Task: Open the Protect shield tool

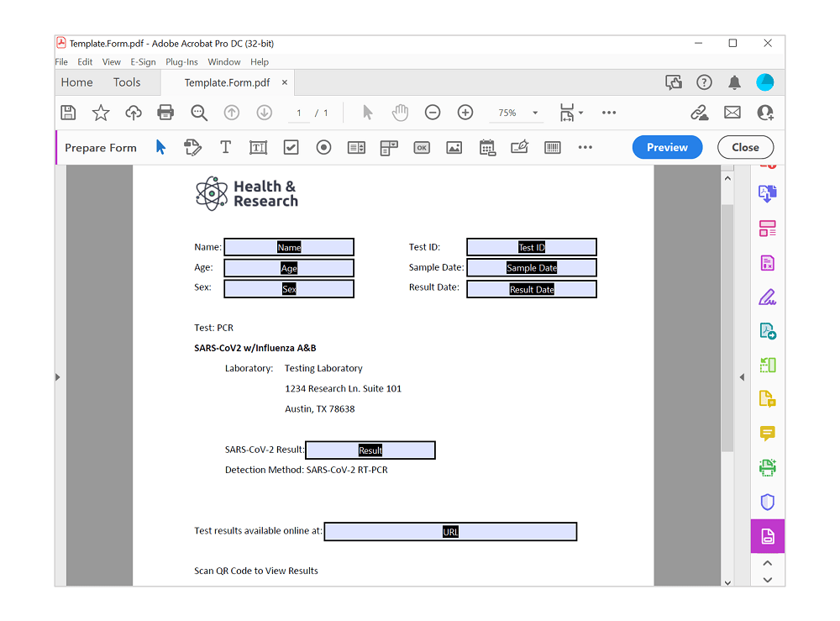Action: pyautogui.click(x=767, y=502)
